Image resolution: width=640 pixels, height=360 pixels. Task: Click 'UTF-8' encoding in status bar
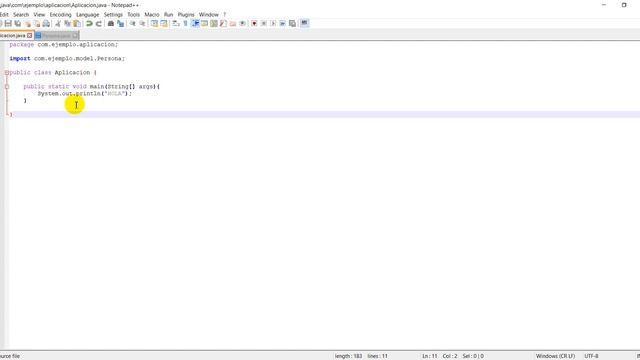591,356
